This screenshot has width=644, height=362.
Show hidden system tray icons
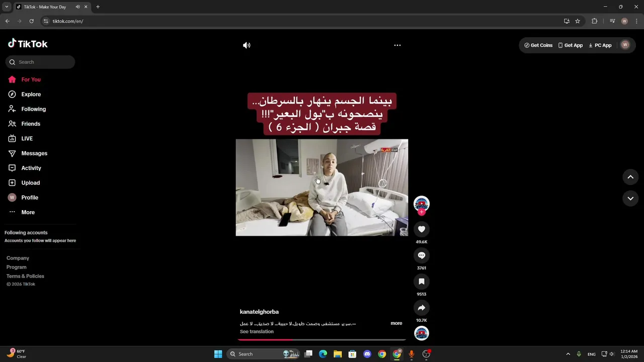[x=568, y=354]
